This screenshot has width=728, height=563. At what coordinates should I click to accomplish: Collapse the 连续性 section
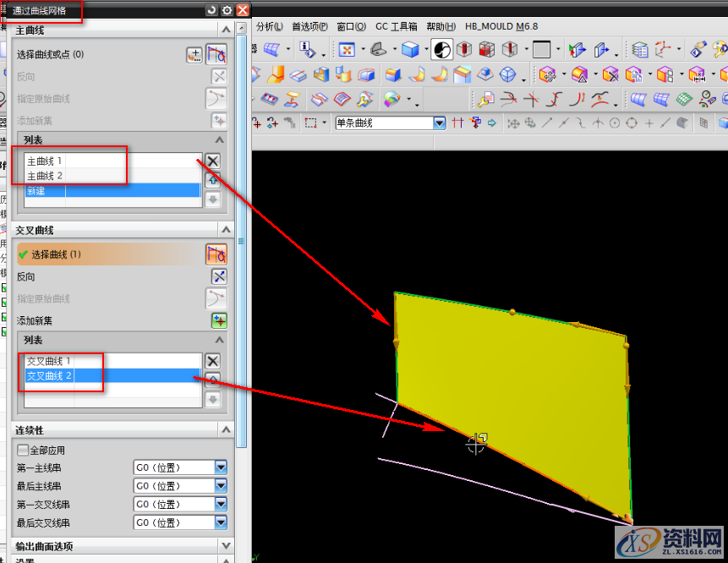(224, 430)
